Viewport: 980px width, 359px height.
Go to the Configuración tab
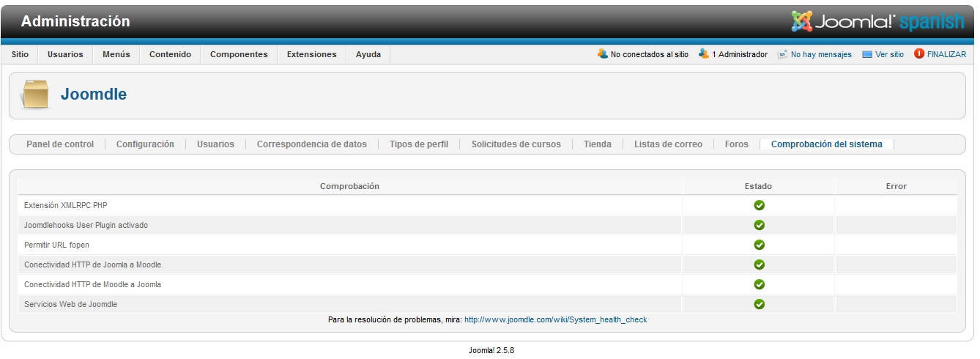(145, 144)
